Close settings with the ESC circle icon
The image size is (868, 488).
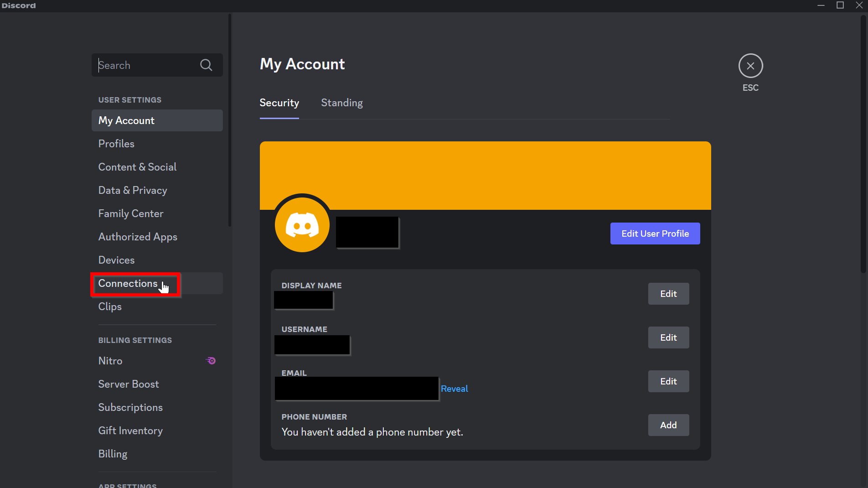[750, 66]
